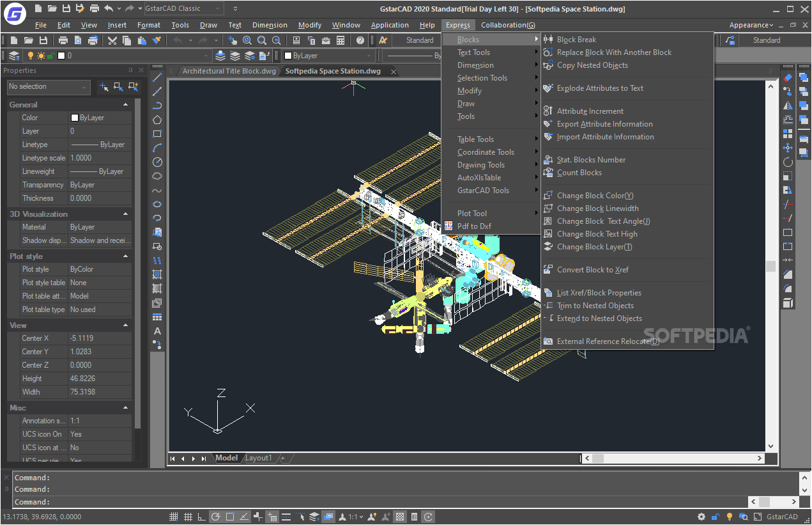
Task: Select the Move tool in Modify toolbar
Action: pos(788,148)
